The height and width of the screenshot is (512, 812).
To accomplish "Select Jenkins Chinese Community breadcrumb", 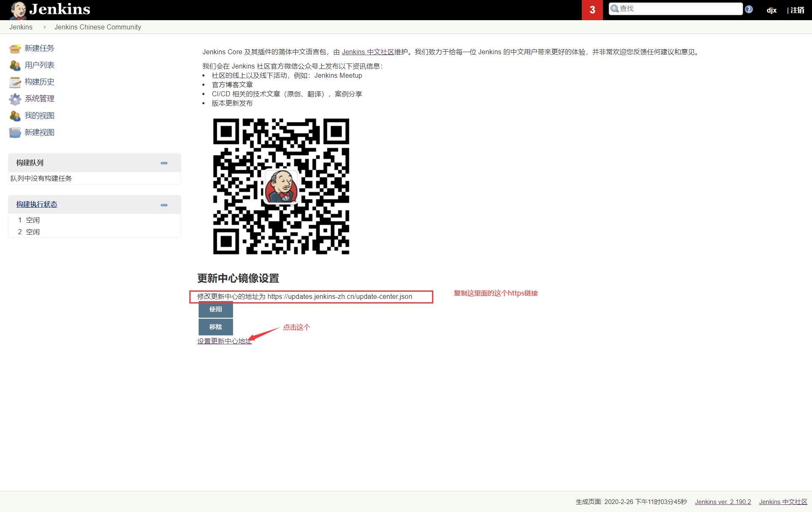I will 98,27.
